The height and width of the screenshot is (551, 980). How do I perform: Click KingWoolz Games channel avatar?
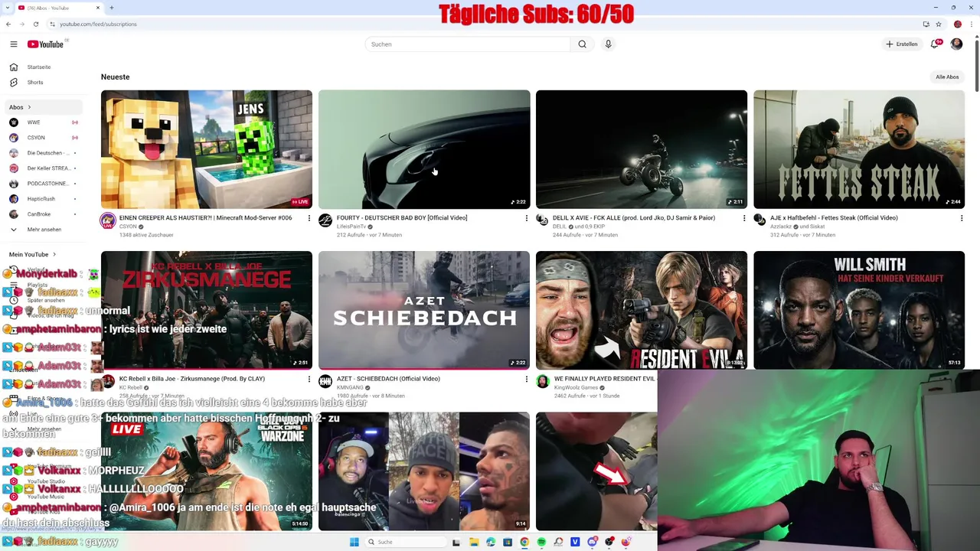tap(543, 381)
